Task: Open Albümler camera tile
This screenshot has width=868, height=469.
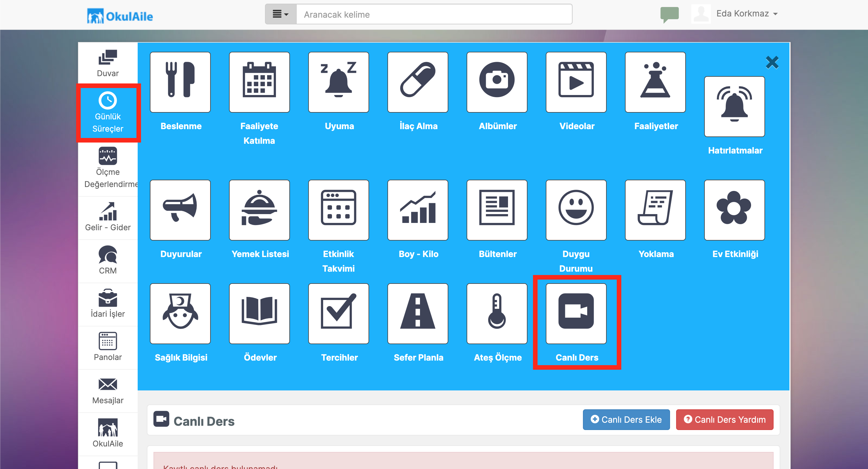Action: (497, 82)
